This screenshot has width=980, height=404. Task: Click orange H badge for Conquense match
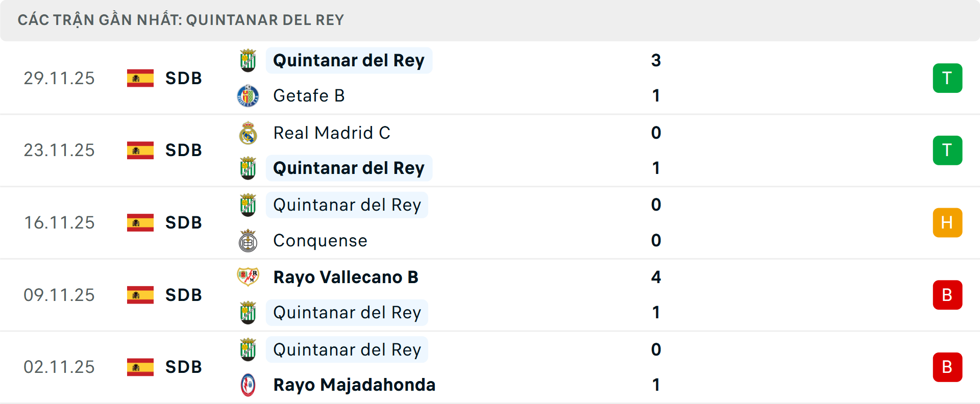[947, 223]
